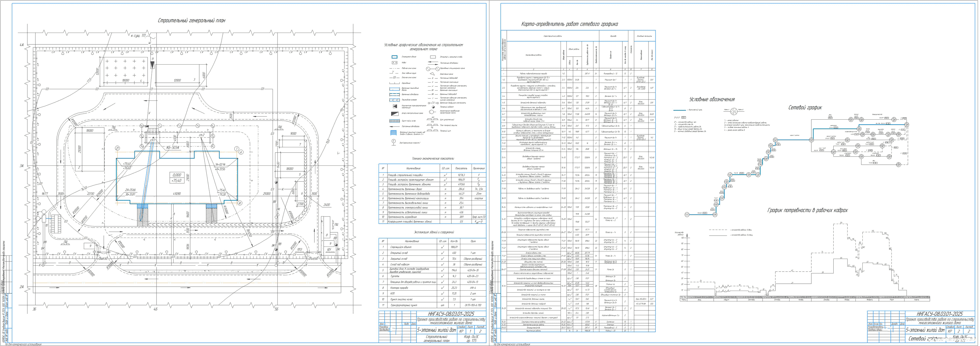Click the blue building-under-construction legend symbol

394,57
